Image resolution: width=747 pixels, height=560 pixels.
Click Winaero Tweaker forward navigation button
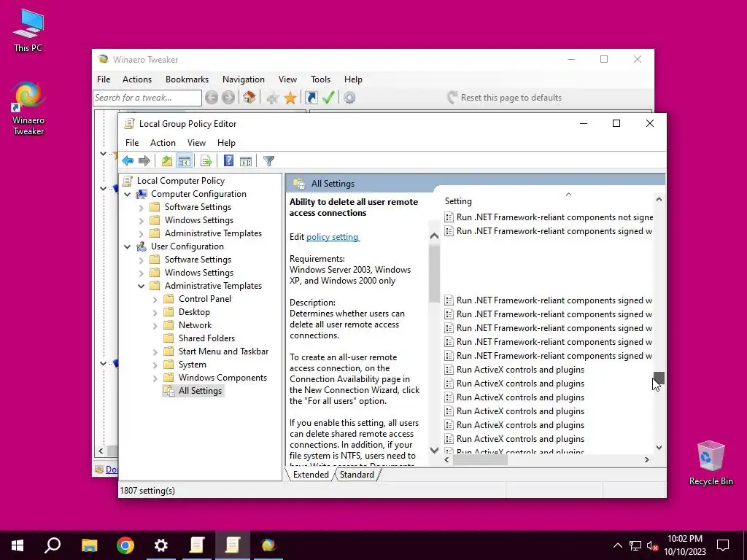[x=228, y=98]
